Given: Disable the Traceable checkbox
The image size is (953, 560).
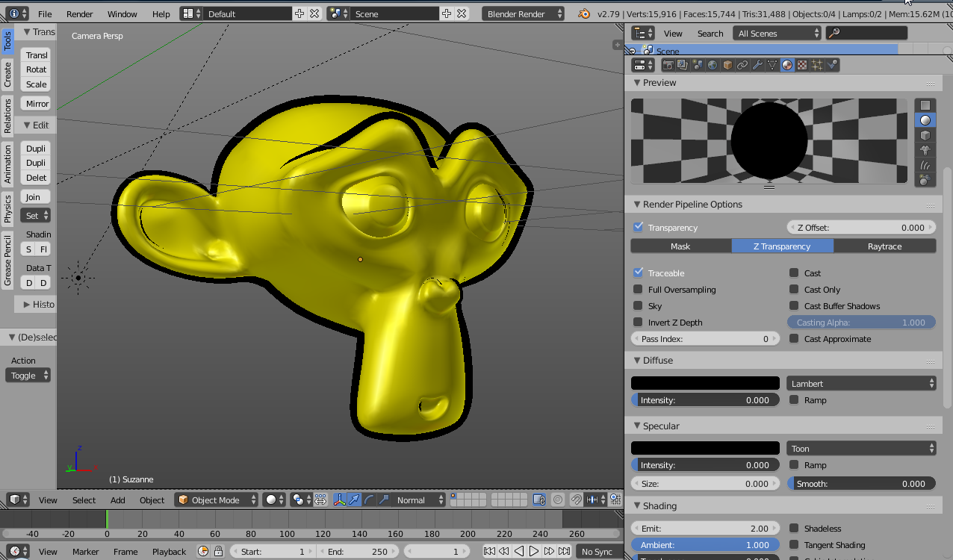Looking at the screenshot, I should (638, 273).
